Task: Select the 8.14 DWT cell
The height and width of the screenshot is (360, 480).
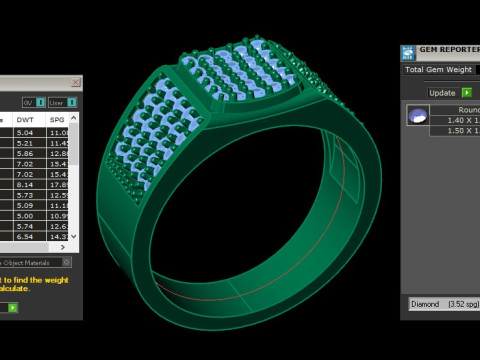Action: [30, 185]
